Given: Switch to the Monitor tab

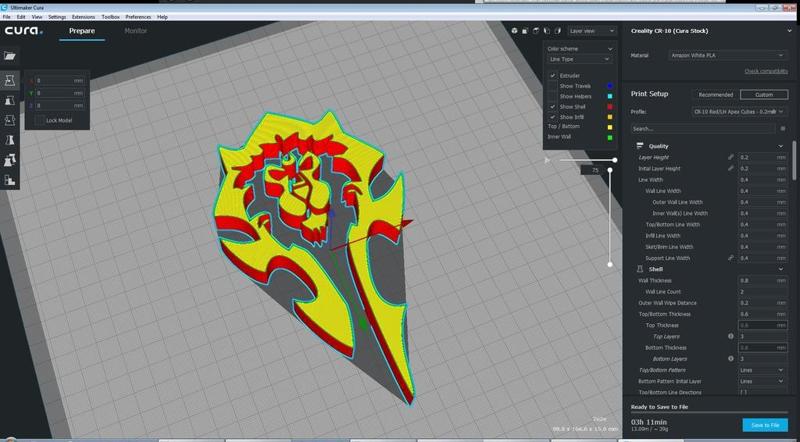Looking at the screenshot, I should pos(136,31).
